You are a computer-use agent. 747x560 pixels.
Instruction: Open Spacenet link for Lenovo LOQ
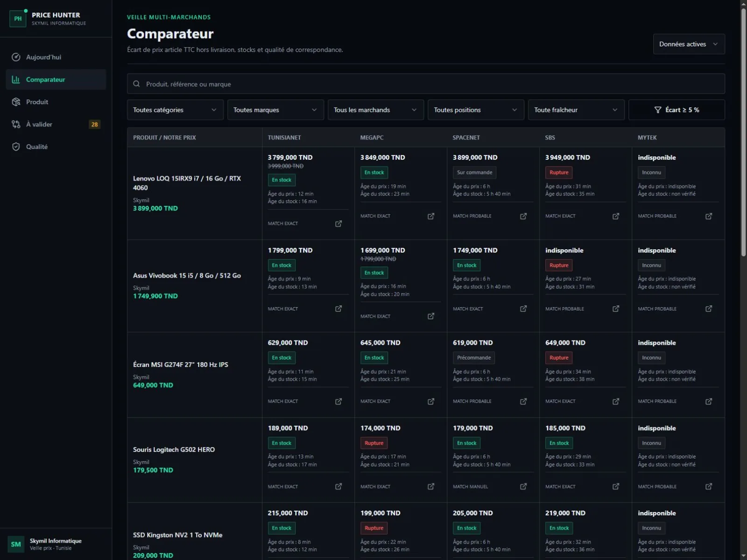pos(523,216)
